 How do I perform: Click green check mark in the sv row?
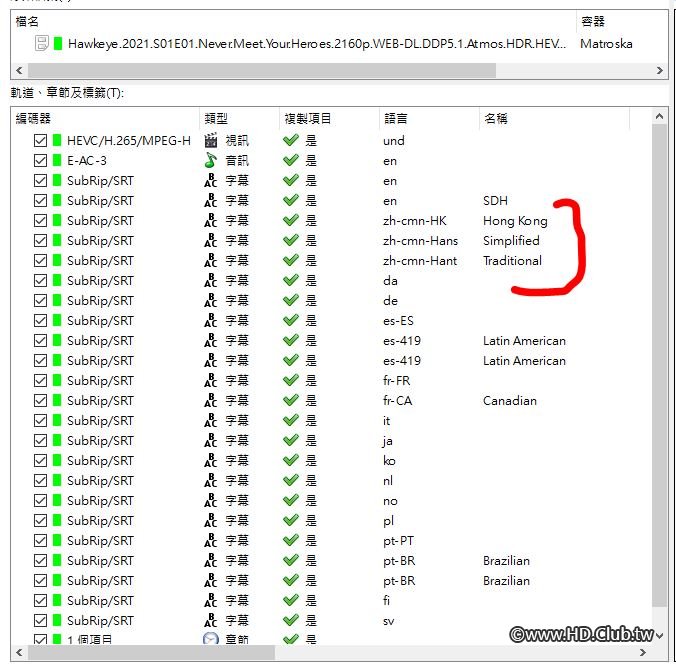tap(291, 620)
